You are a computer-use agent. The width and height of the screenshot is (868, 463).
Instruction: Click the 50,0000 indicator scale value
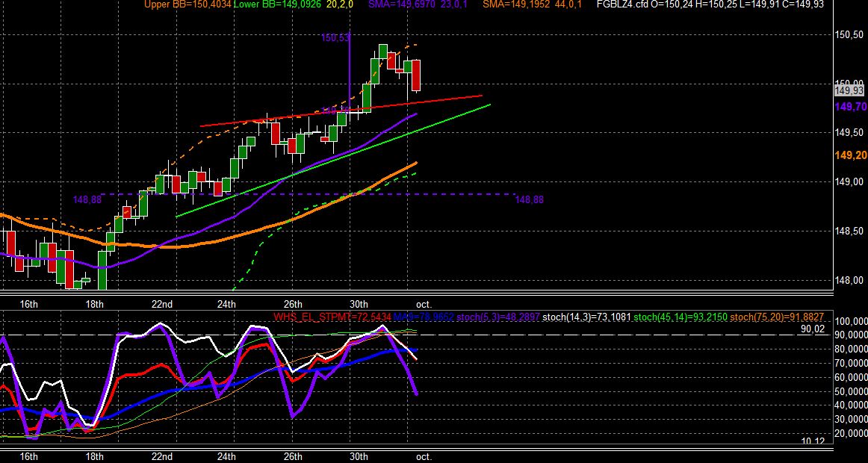point(851,391)
